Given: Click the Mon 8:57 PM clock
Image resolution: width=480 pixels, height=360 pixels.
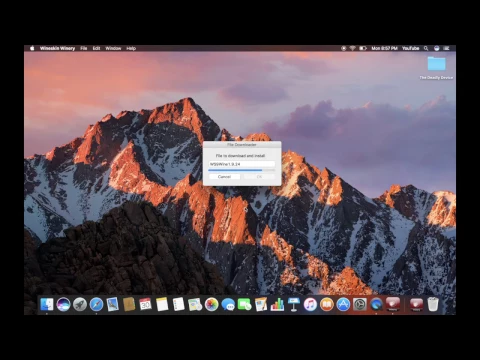Looking at the screenshot, I should click(x=384, y=48).
